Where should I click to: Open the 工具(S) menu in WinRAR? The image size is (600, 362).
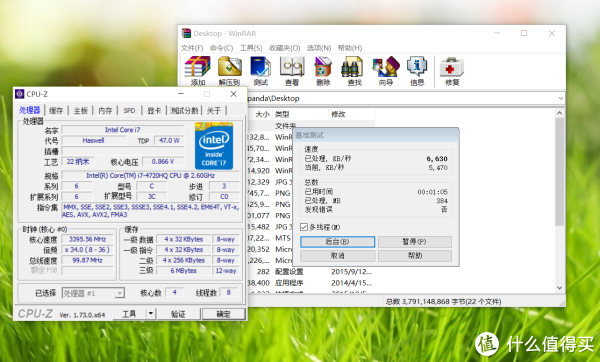251,48
